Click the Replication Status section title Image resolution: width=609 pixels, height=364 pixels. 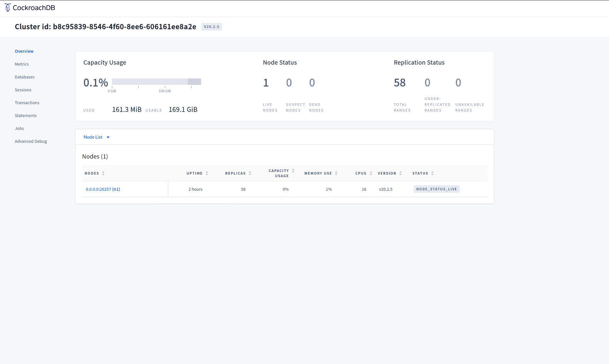tap(419, 62)
